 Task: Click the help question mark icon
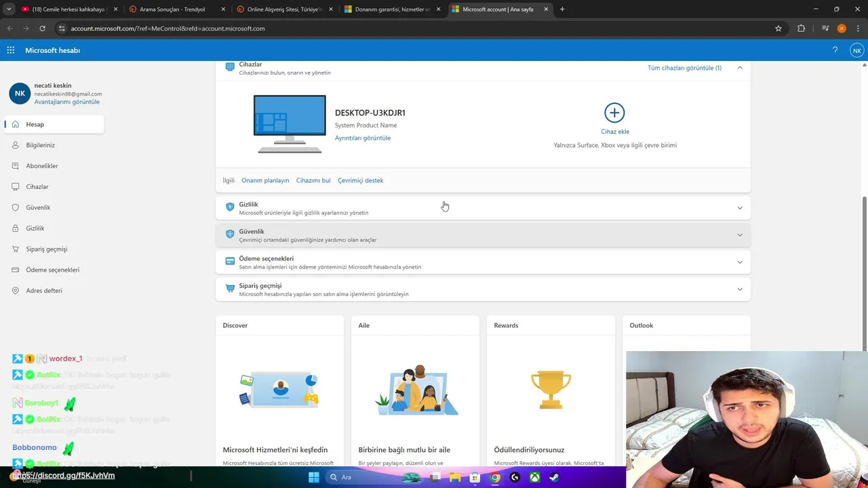(835, 50)
